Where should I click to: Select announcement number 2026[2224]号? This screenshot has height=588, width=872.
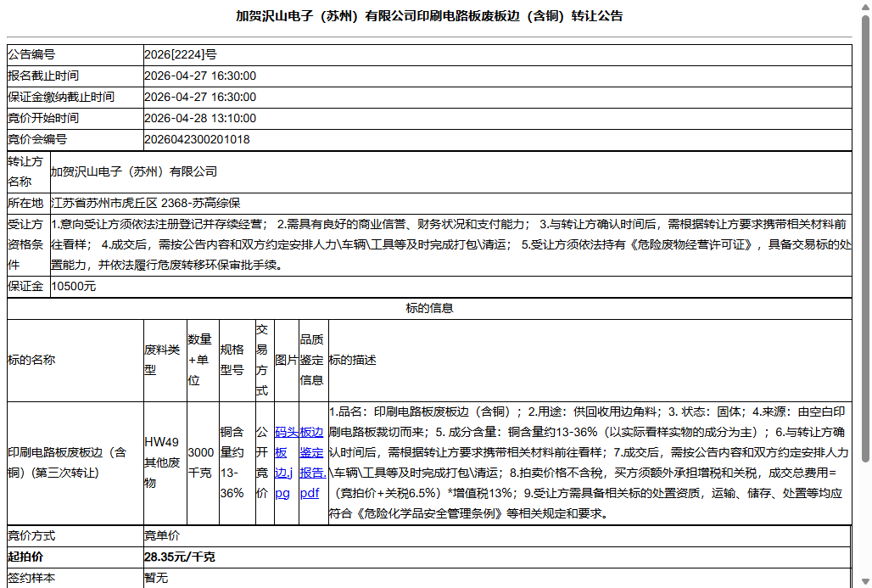pos(180,54)
